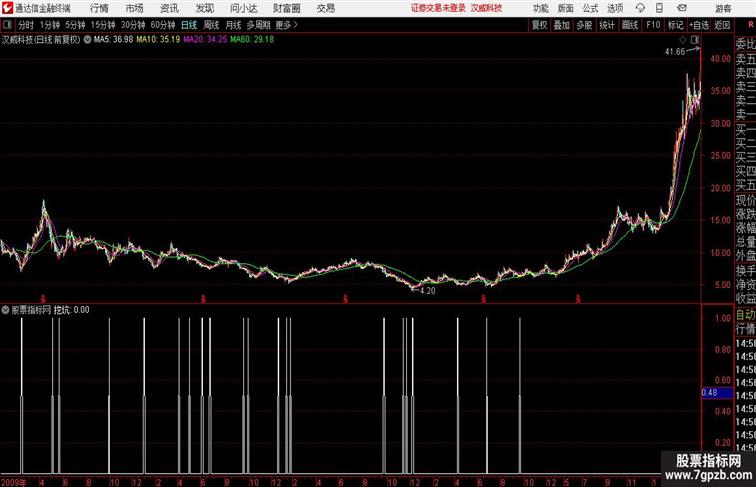Open the 功能 menu

click(x=540, y=8)
